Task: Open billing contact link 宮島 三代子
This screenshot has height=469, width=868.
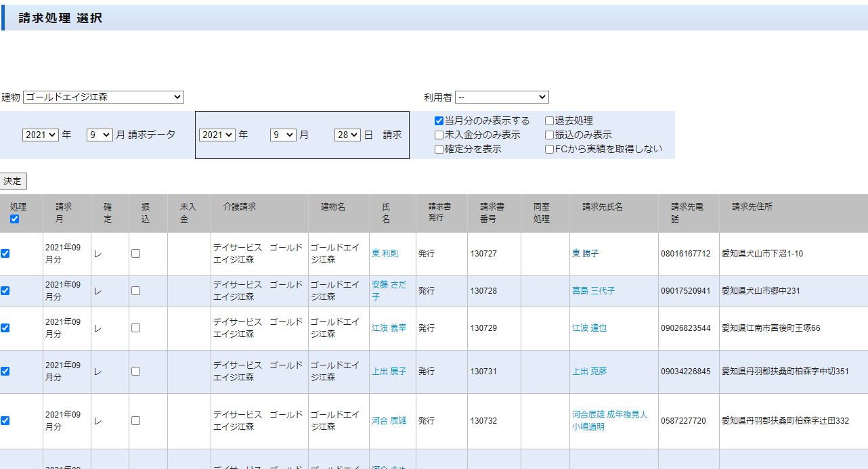Action: [x=593, y=291]
